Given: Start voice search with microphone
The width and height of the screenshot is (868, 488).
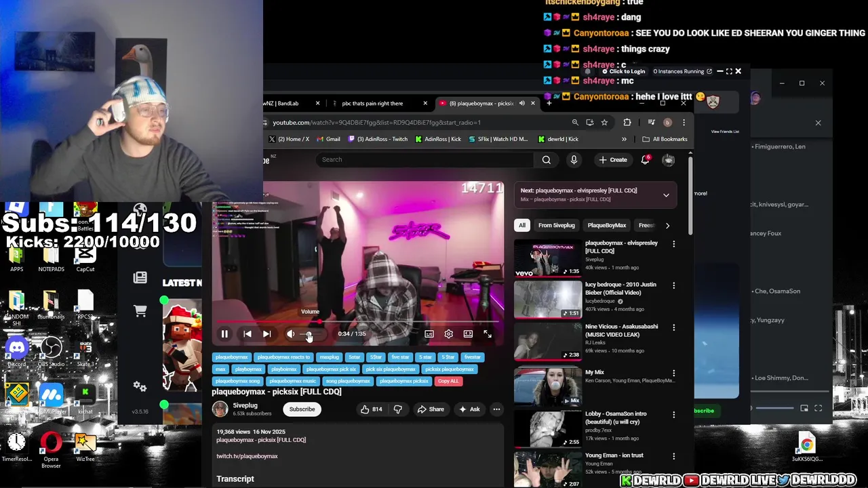Looking at the screenshot, I should point(574,160).
